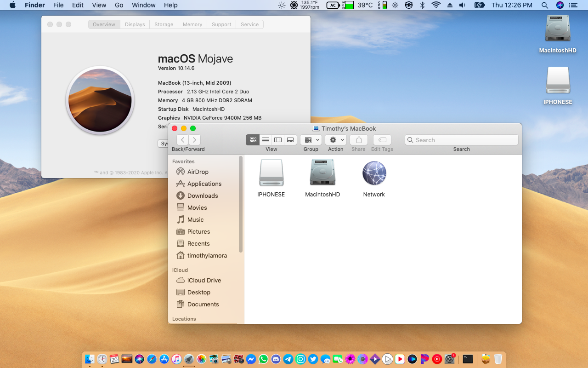Open the Edit menu
This screenshot has height=368, width=588.
click(78, 5)
